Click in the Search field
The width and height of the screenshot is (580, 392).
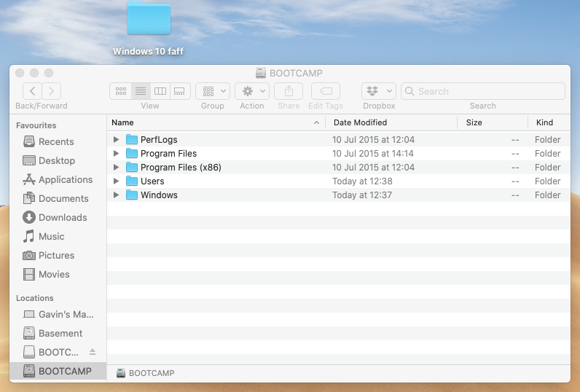pos(482,91)
